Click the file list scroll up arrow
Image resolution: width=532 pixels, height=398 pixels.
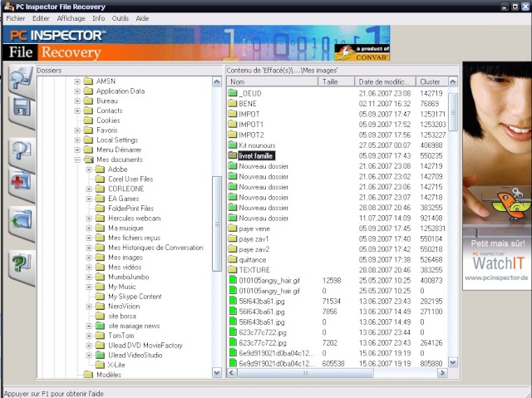click(452, 81)
